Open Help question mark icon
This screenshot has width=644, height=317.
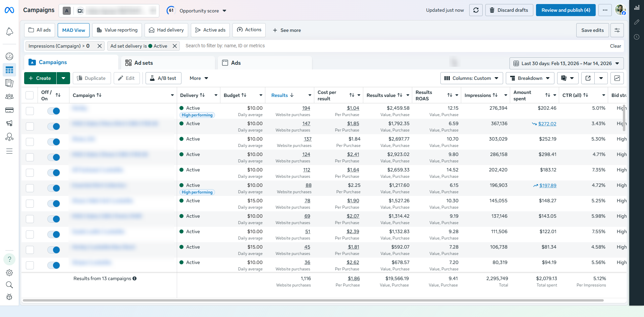coord(9,259)
